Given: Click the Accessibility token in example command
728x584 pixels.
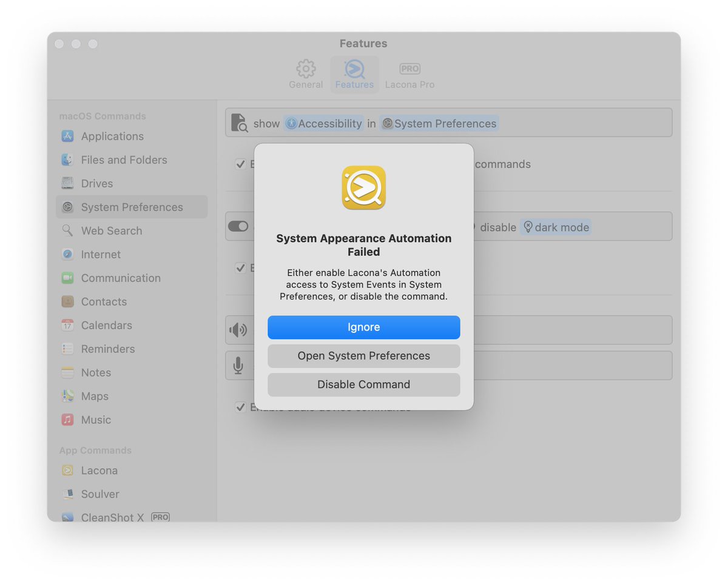Looking at the screenshot, I should pyautogui.click(x=323, y=124).
